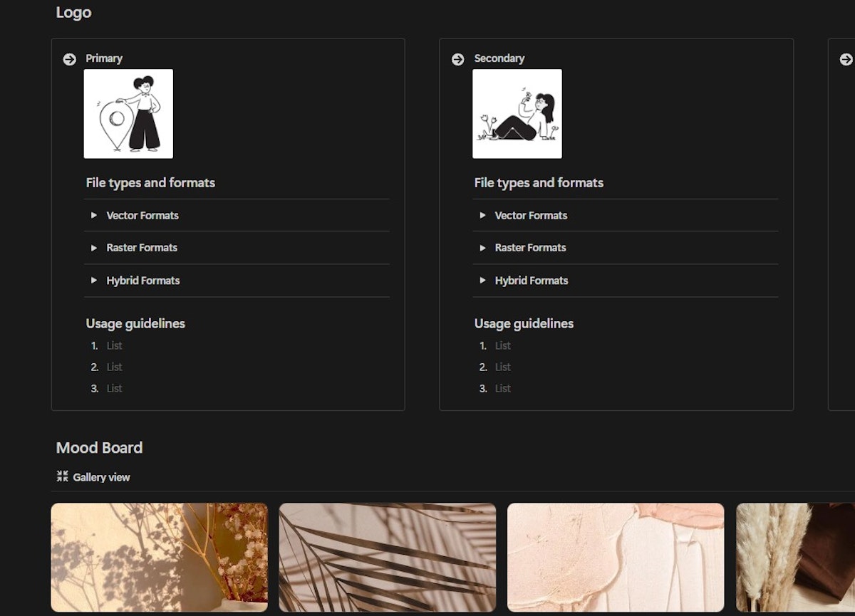
Task: Expand the Vector Formats triangle in the Secondary card
Action: click(482, 215)
